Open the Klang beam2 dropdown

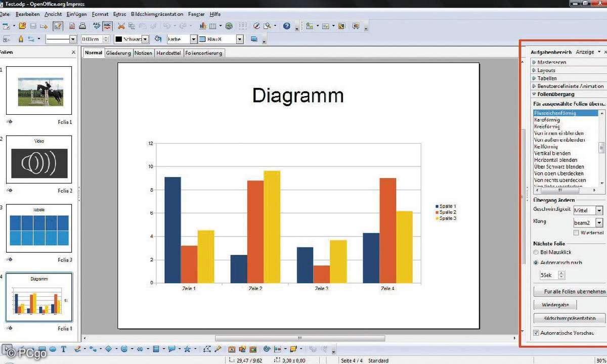pos(599,222)
